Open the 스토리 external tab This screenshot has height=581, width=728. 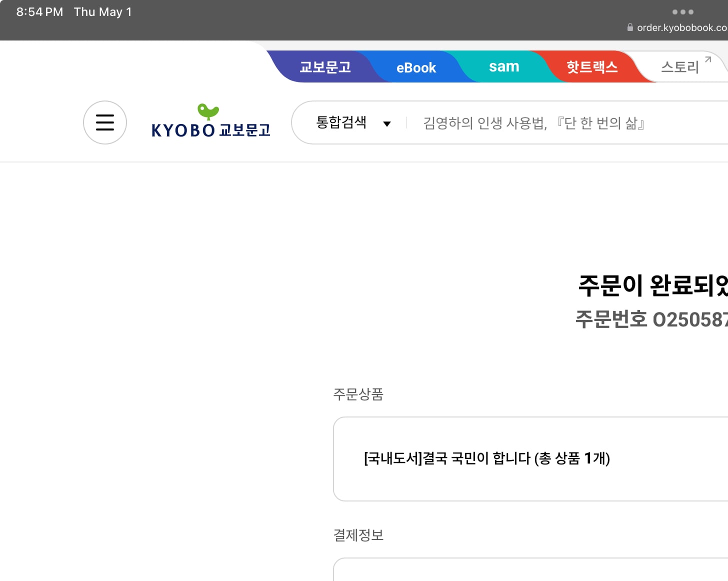click(x=685, y=66)
